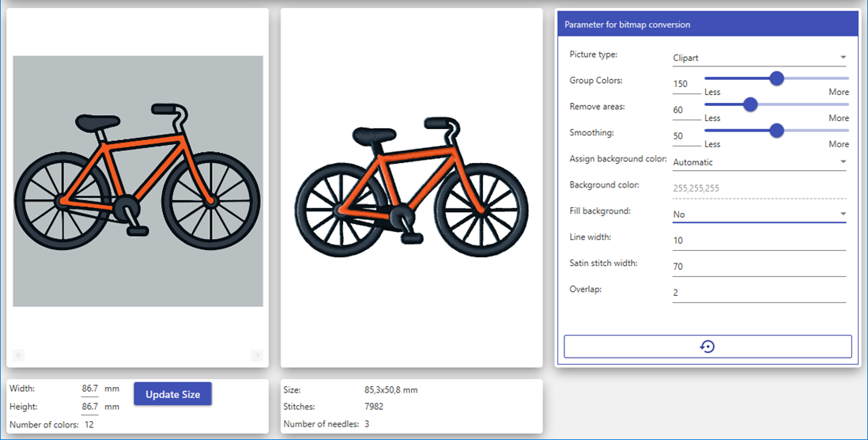Click the left arrow under the source image
This screenshot has height=440, width=868.
click(x=19, y=355)
